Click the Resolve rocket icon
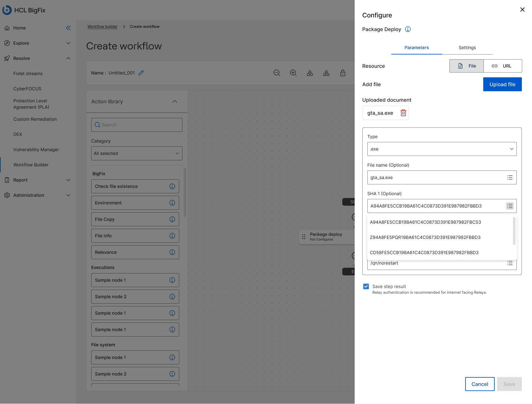Screen dimensions: 532x404 (7, 58)
